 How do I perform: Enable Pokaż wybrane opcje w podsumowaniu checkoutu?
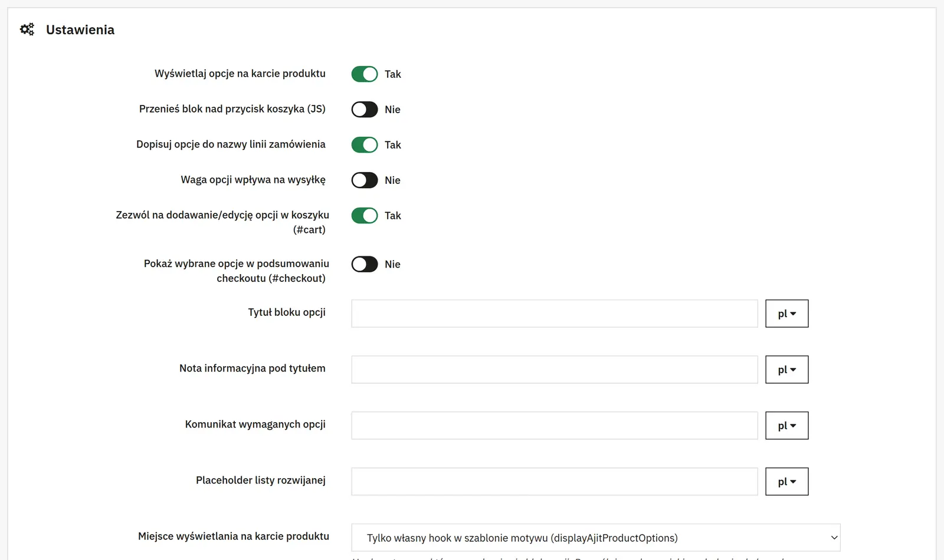pos(365,264)
